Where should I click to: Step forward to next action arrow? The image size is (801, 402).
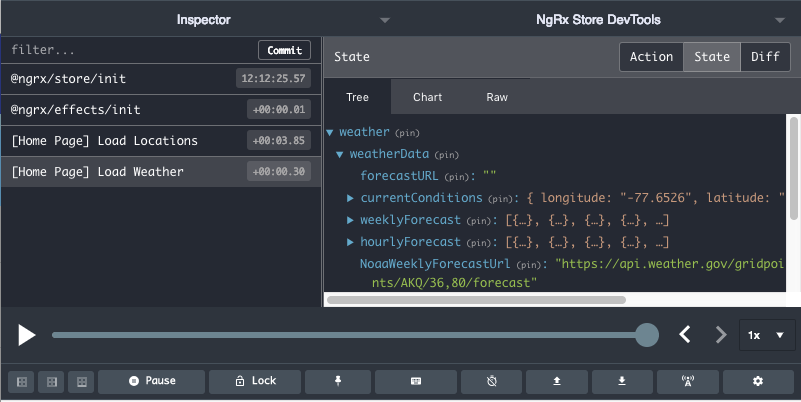coord(720,335)
